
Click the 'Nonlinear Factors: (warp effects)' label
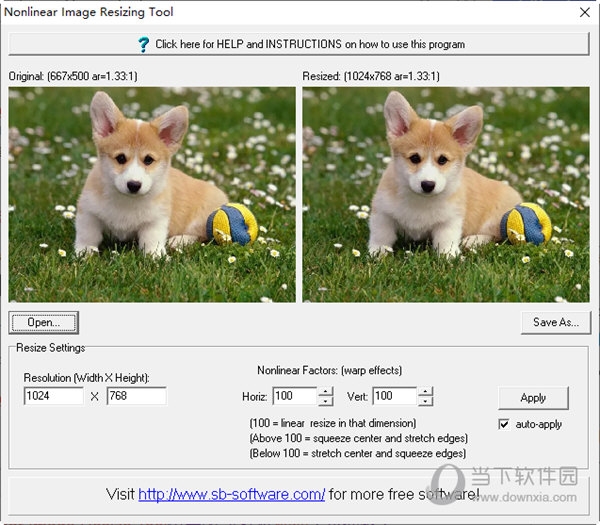coord(329,370)
